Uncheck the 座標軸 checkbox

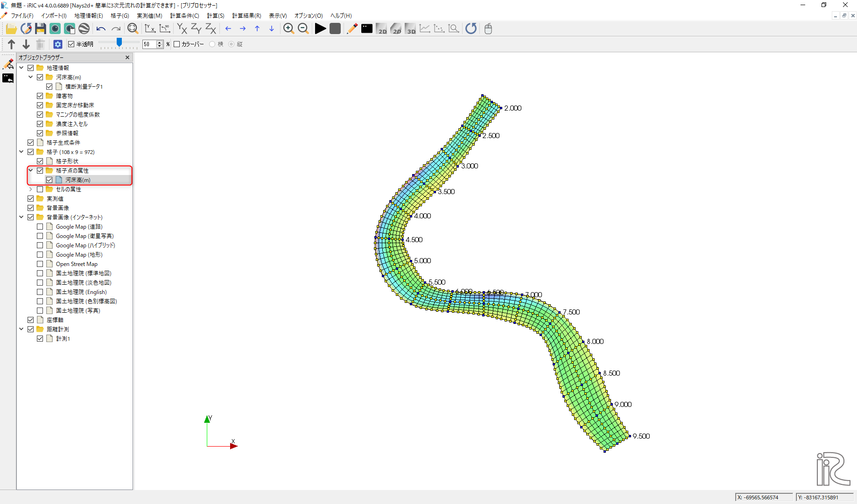click(31, 320)
